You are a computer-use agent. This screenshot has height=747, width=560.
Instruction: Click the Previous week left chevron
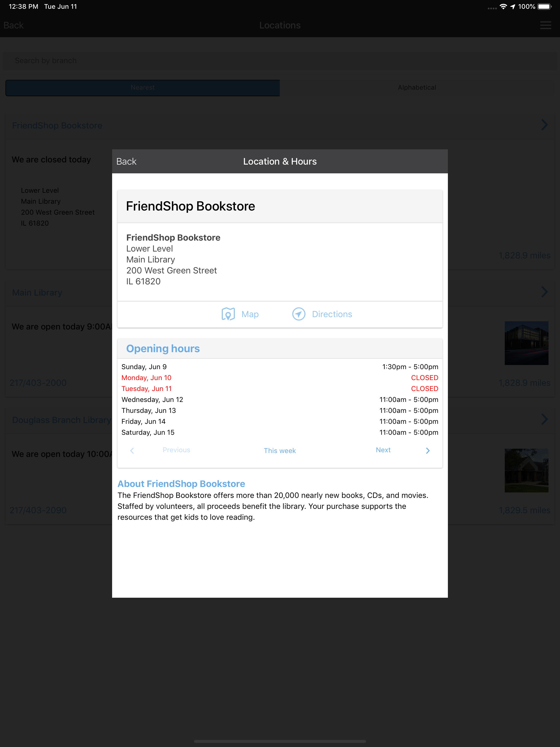[132, 451]
